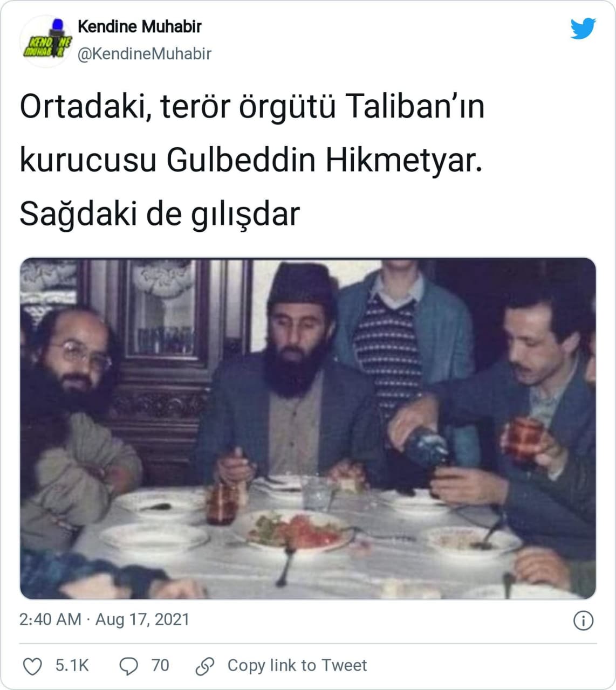Open replies via the speech bubble icon

[128, 666]
